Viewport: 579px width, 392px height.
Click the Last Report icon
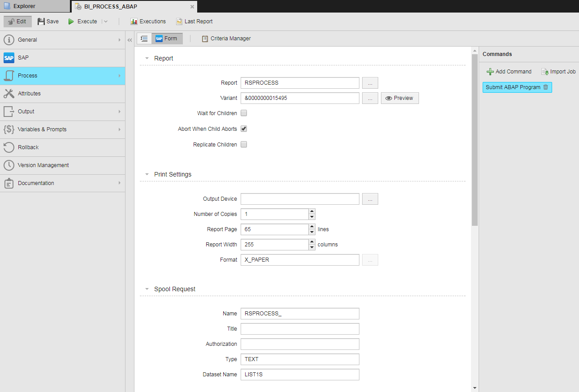point(179,22)
